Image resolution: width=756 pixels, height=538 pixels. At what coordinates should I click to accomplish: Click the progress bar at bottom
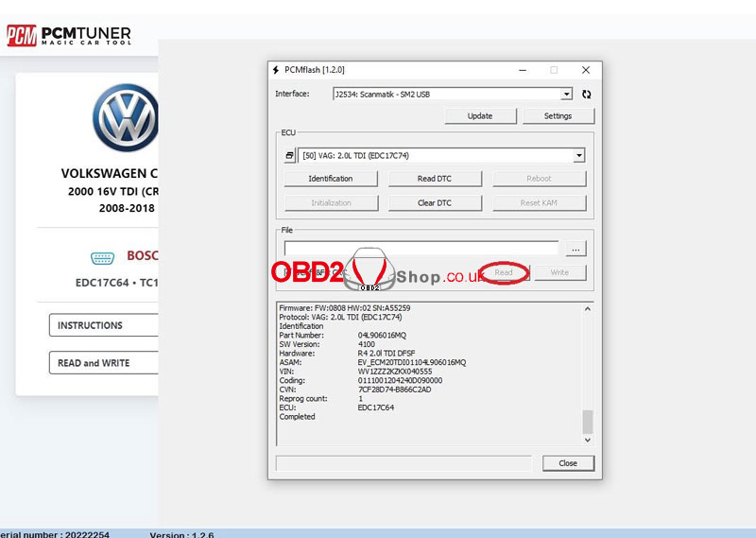coord(404,463)
